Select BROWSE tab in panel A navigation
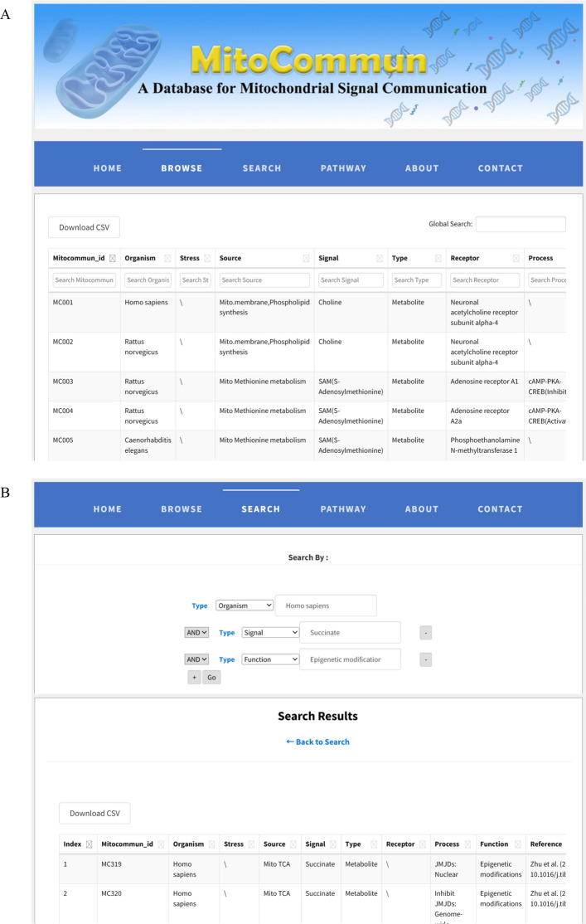 pyautogui.click(x=182, y=168)
